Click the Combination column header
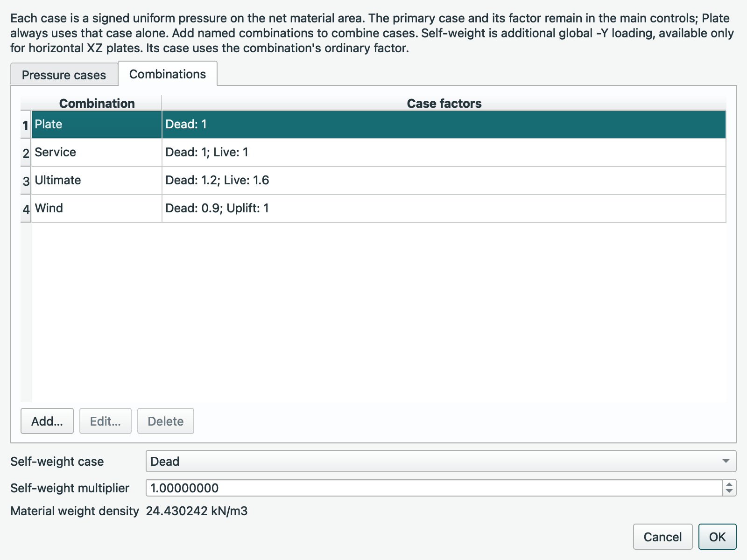Image resolution: width=747 pixels, height=560 pixels. click(x=97, y=103)
